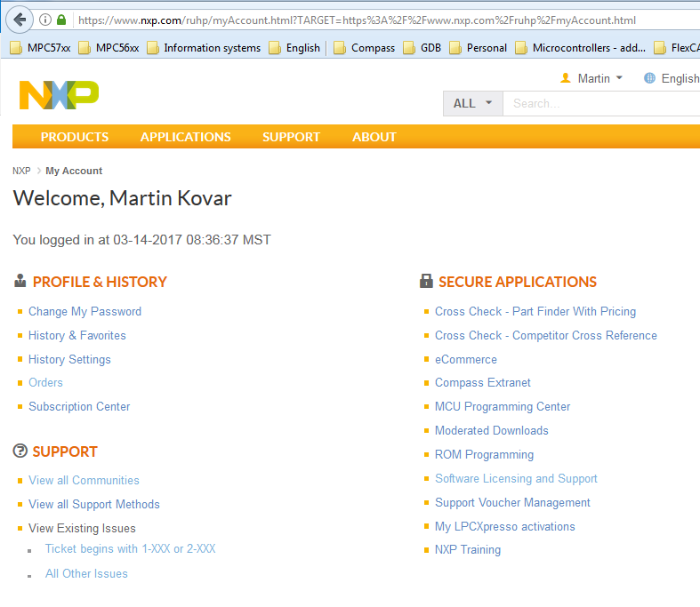
Task: View the green padlock security icon
Action: [61, 20]
